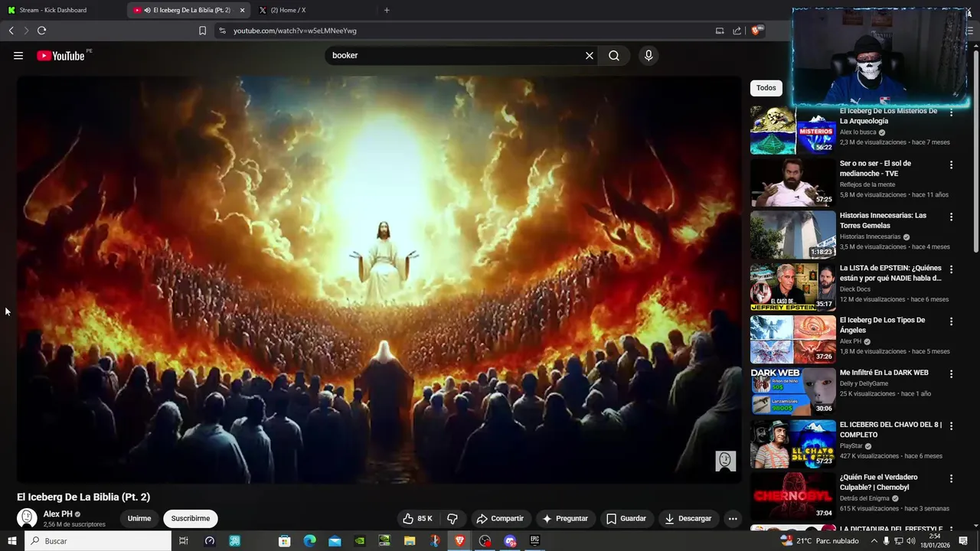
Task: Dislike the video
Action: pos(452,518)
